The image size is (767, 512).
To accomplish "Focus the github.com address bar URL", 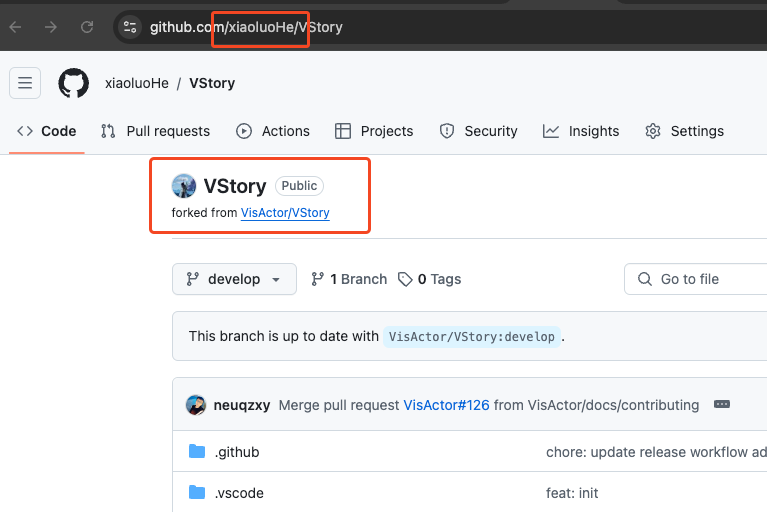I will (x=246, y=27).
